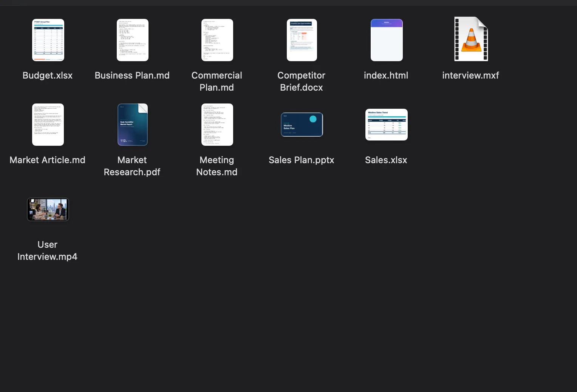Viewport: 577px width, 392px height.
Task: Click the "Commercial Plan.md" name label
Action: pos(217,82)
